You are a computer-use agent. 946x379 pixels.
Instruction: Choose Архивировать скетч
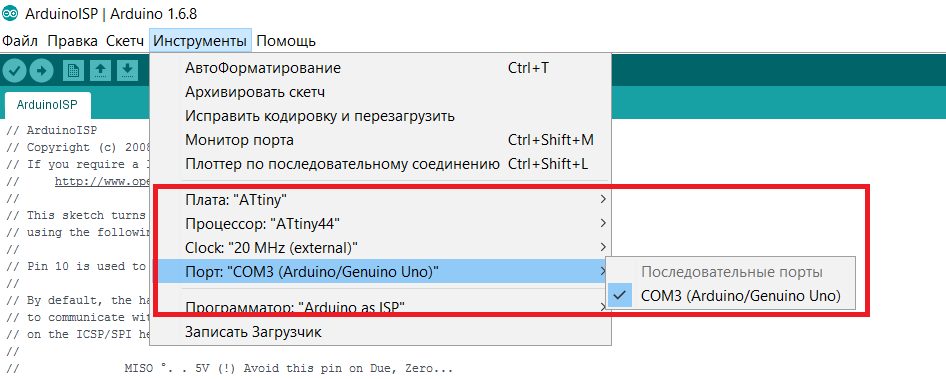[381, 92]
